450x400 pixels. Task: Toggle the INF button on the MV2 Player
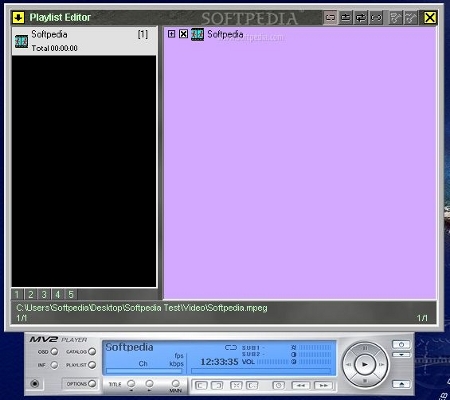(54, 365)
